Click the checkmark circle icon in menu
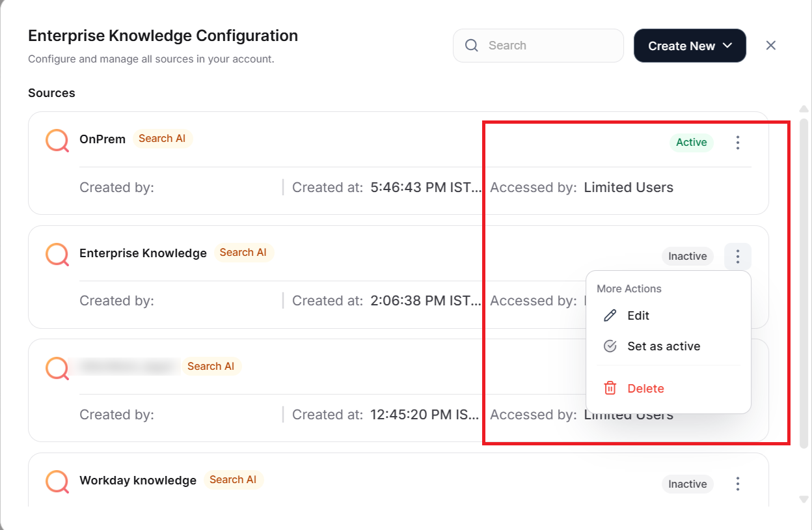Image resolution: width=812 pixels, height=530 pixels. (610, 346)
